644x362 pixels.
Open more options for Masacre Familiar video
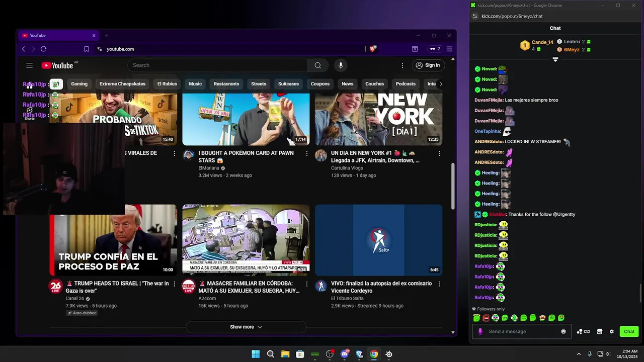coord(307,284)
